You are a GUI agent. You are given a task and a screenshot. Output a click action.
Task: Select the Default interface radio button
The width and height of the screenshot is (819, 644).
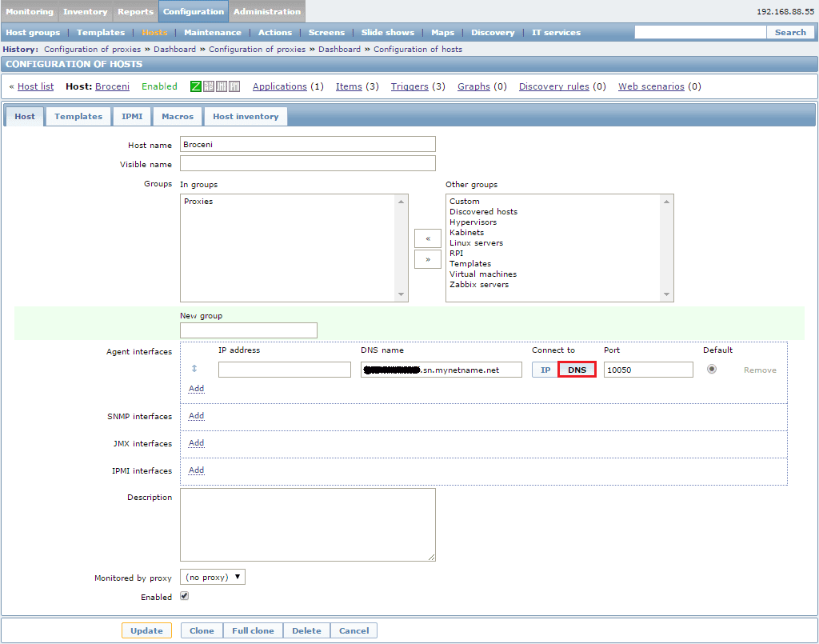[711, 370]
